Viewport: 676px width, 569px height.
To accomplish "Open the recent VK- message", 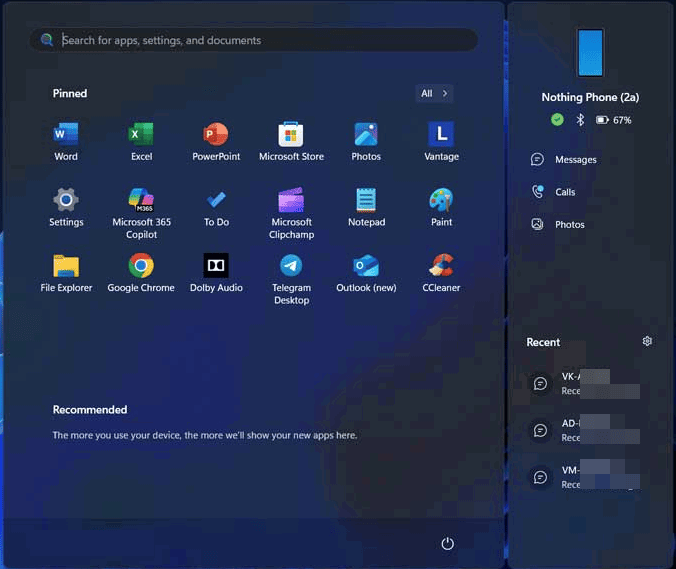I will coord(585,384).
